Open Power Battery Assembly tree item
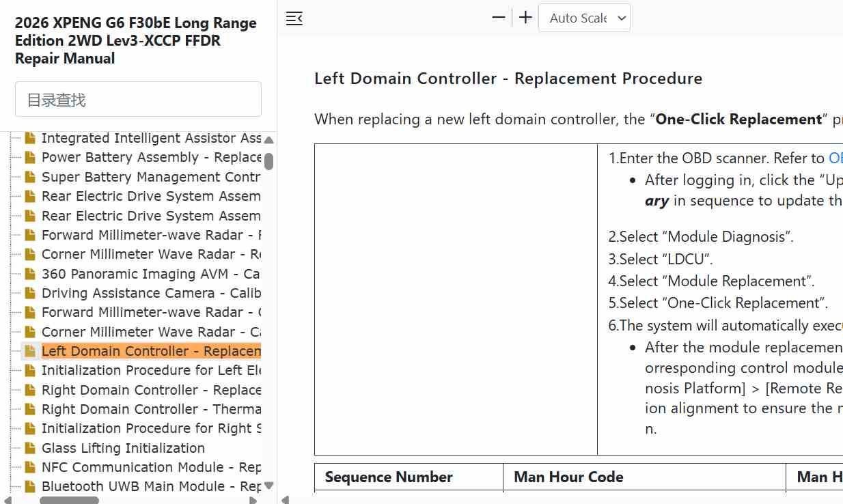The width and height of the screenshot is (843, 504). [x=151, y=157]
